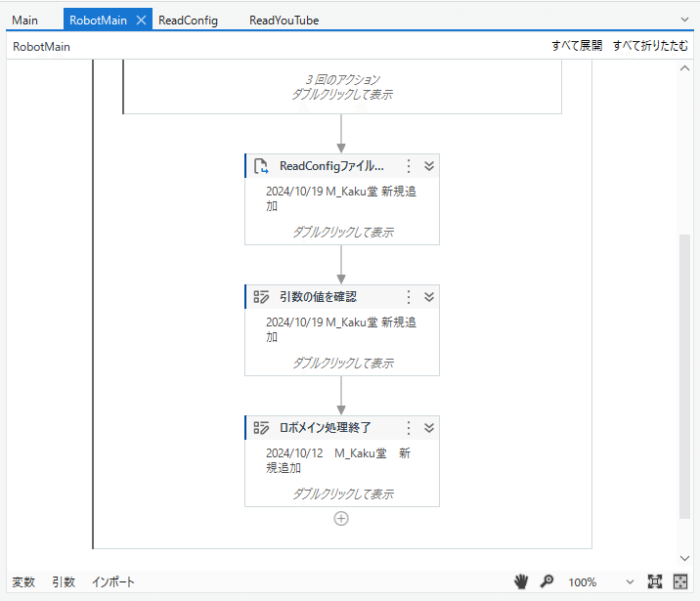Open options menu of 引数の値を確認 activity
This screenshot has width=700, height=601.
click(409, 297)
